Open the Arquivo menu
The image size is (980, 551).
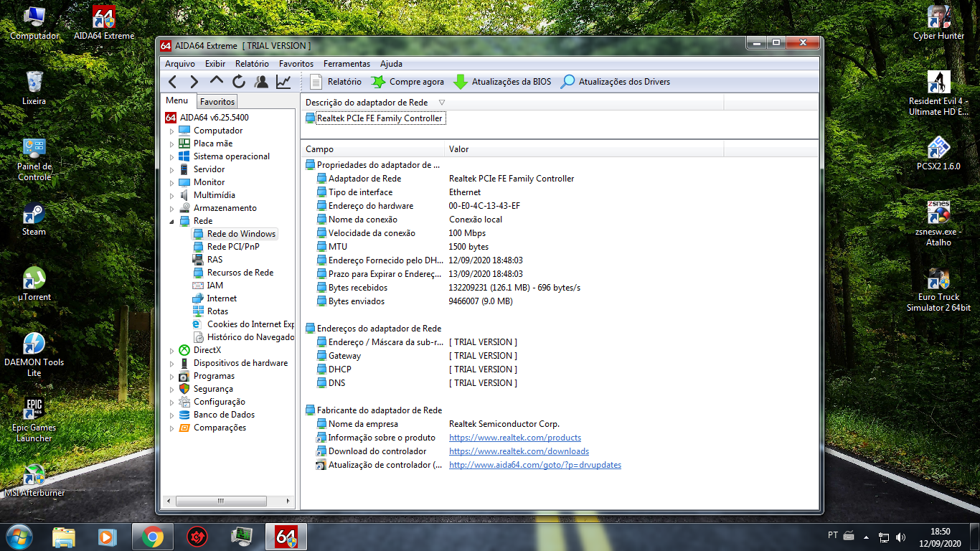pyautogui.click(x=180, y=64)
